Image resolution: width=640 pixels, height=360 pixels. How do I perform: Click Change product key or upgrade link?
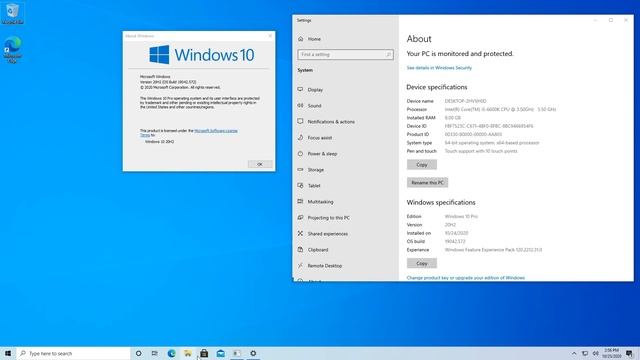[466, 278]
